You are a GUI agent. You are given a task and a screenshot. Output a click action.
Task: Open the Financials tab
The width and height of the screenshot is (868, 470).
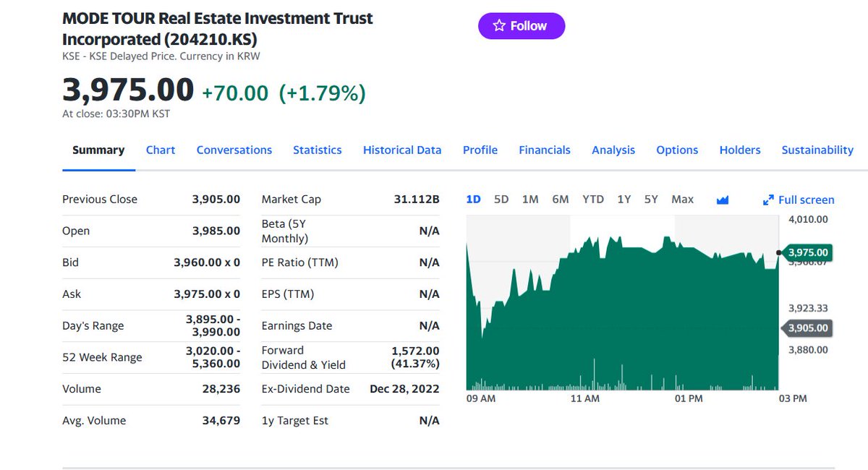point(545,150)
